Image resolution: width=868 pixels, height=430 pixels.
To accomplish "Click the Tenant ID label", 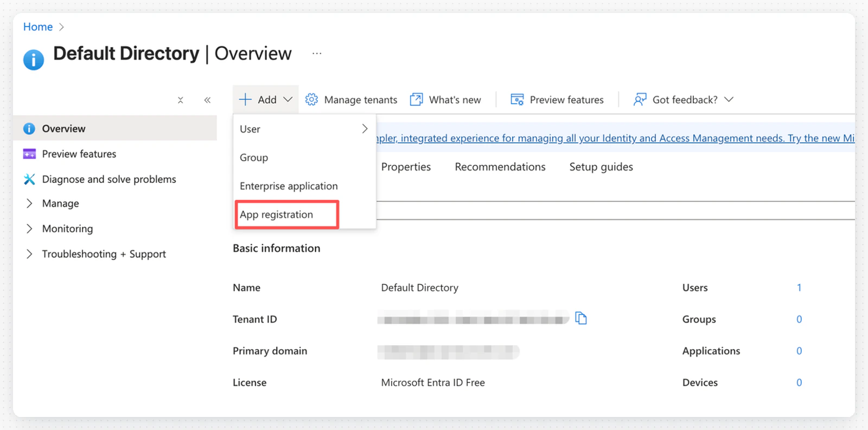I will coord(254,319).
